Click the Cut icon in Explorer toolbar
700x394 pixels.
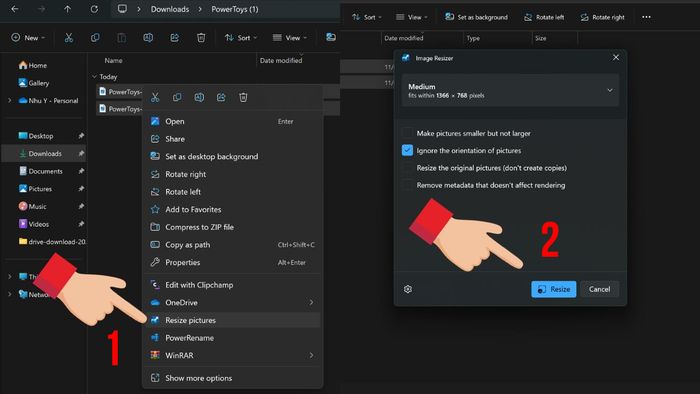(69, 38)
